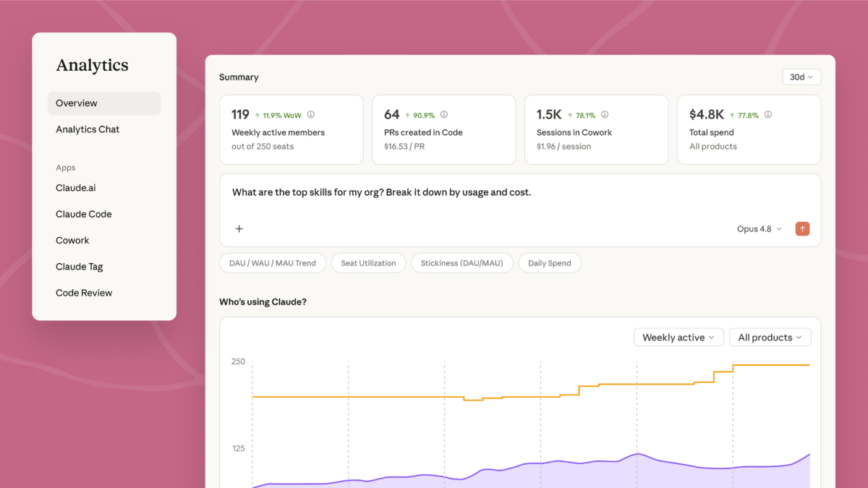Viewport: 868px width, 488px height.
Task: Click the Analytics sidebar title
Action: [x=92, y=65]
